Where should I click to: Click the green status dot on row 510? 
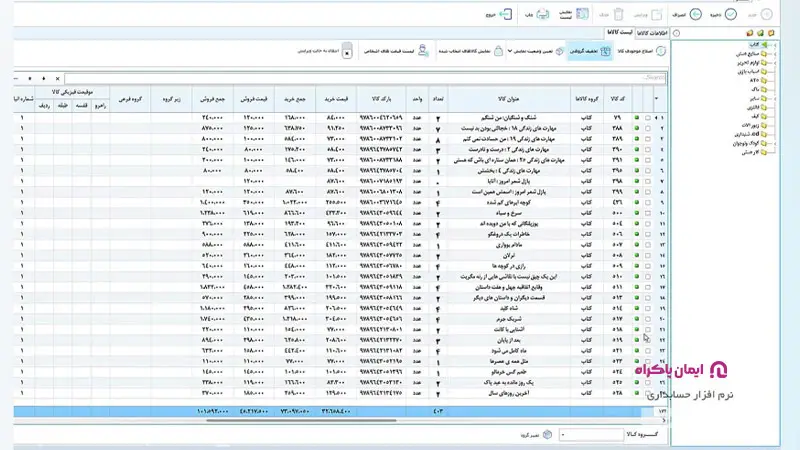point(637,277)
